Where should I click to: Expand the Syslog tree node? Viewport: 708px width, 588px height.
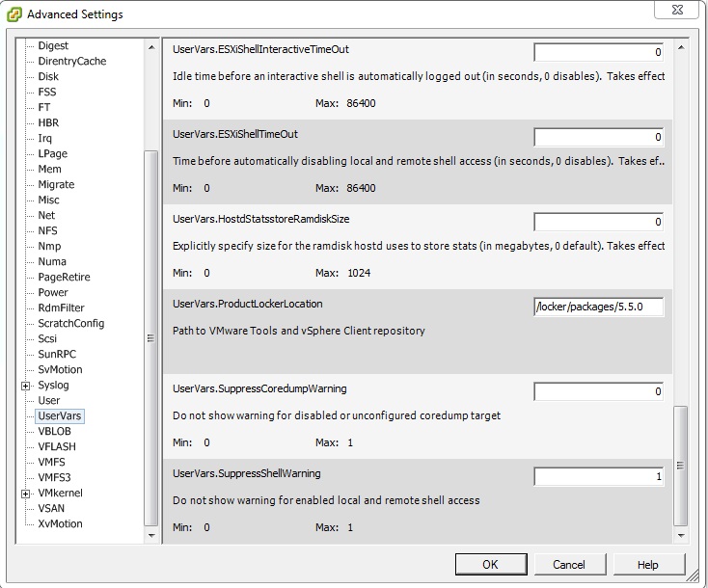pyautogui.click(x=26, y=386)
